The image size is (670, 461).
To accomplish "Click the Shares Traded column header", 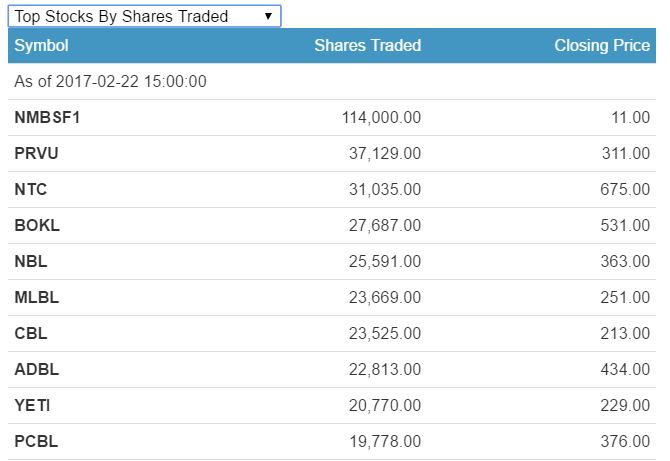I will pyautogui.click(x=367, y=46).
